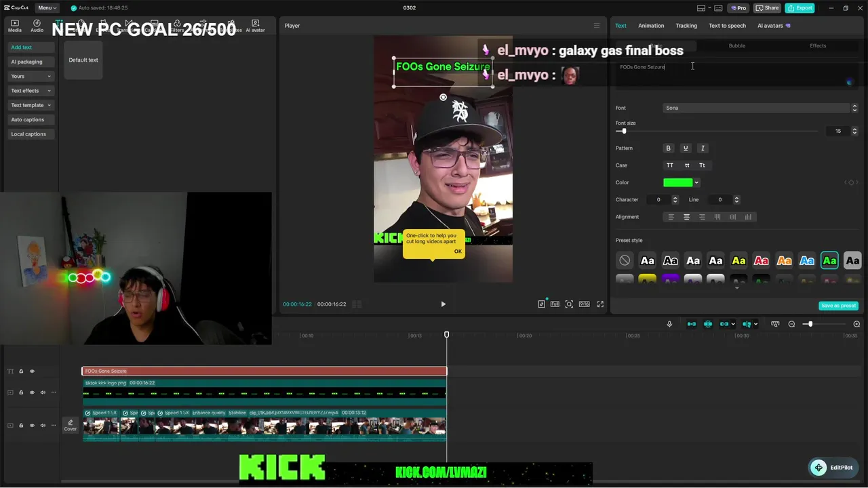Align text center
Image resolution: width=868 pixels, height=488 pixels.
(686, 217)
